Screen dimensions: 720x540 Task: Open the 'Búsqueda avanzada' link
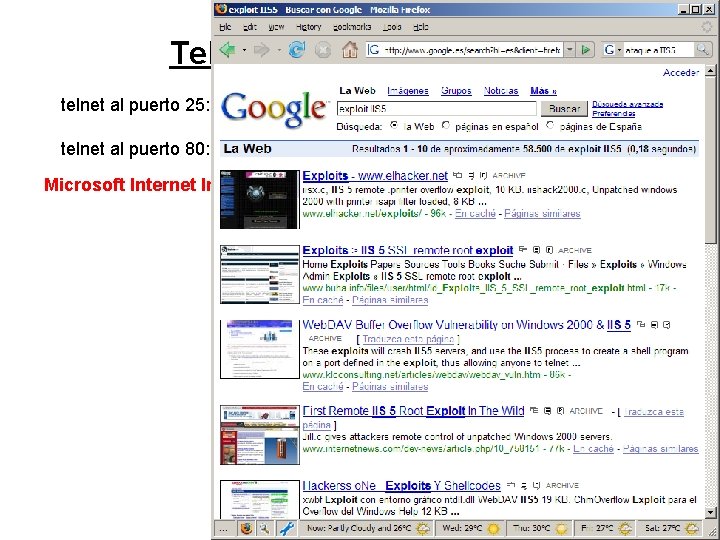click(x=627, y=104)
